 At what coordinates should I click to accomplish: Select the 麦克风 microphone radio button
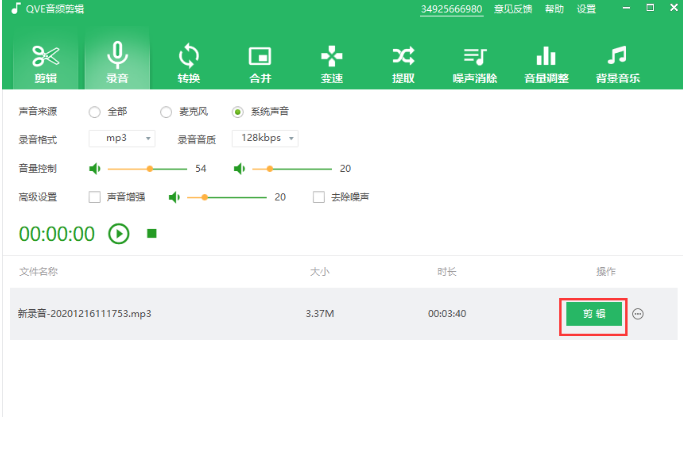point(166,112)
